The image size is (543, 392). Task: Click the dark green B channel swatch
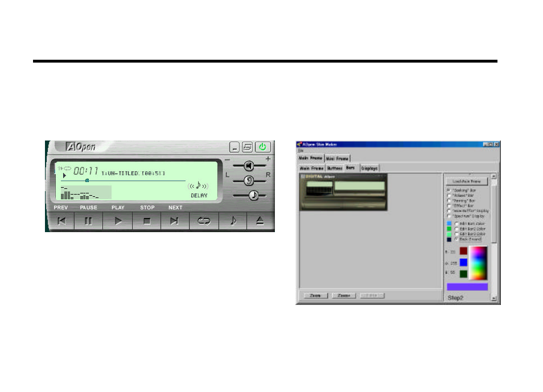point(463,274)
